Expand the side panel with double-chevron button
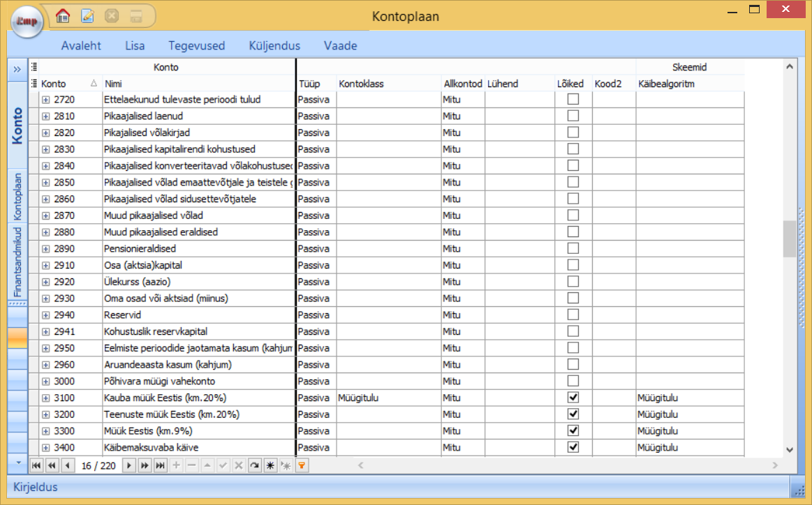 (x=17, y=69)
